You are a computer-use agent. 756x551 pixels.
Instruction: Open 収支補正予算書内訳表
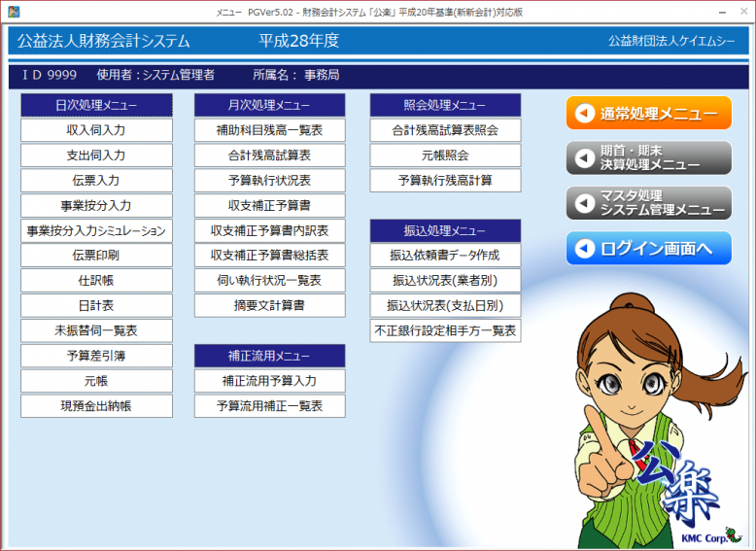270,230
